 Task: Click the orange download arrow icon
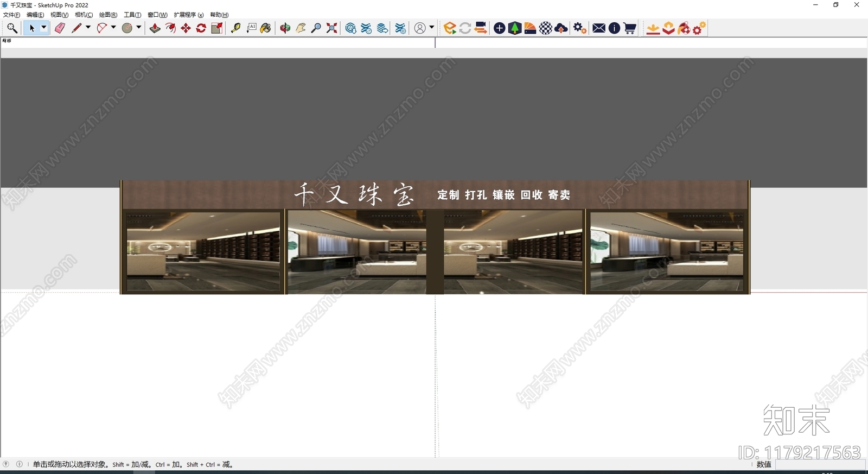(x=653, y=28)
